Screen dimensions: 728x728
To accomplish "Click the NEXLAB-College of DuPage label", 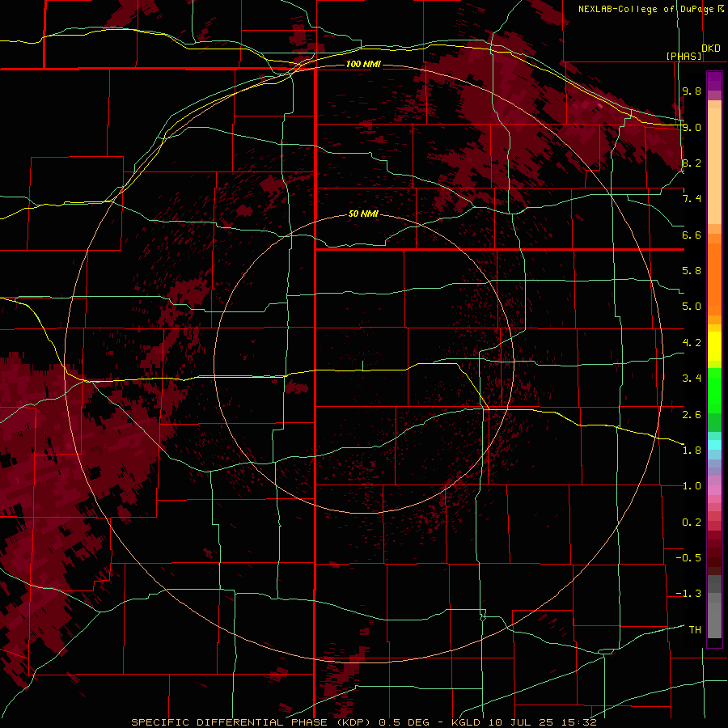I will click(648, 9).
